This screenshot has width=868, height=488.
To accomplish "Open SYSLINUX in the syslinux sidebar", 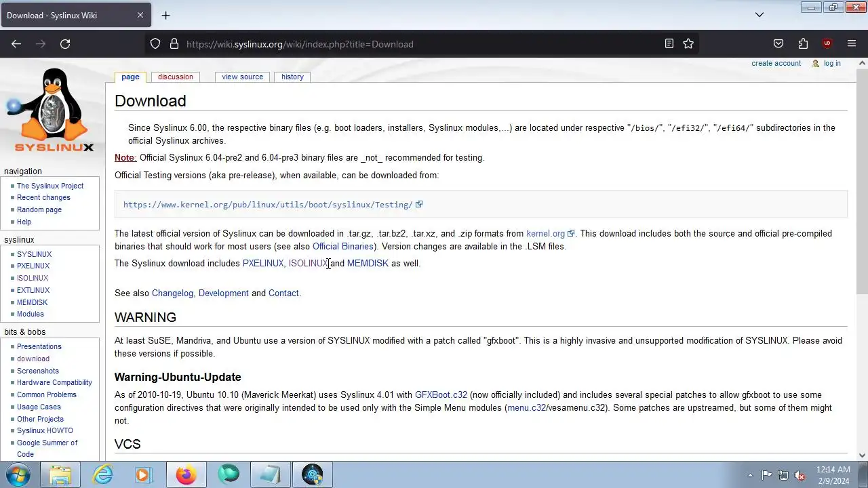I will tap(34, 254).
